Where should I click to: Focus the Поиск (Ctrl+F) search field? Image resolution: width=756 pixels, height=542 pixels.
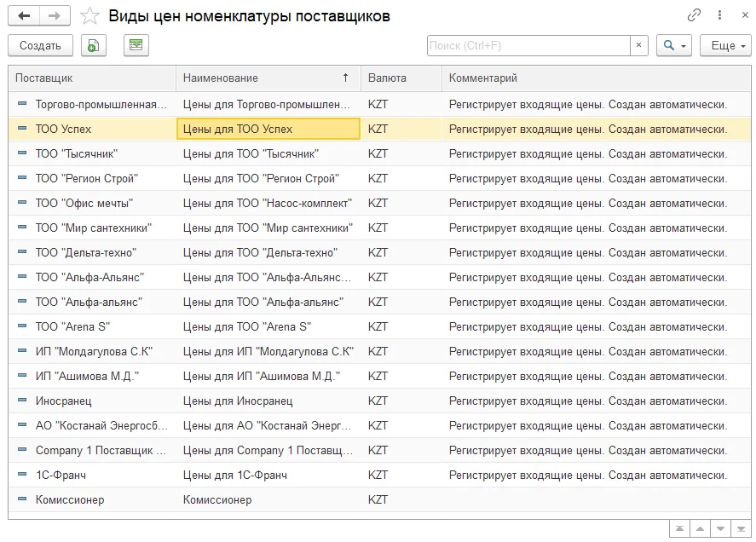pos(528,45)
